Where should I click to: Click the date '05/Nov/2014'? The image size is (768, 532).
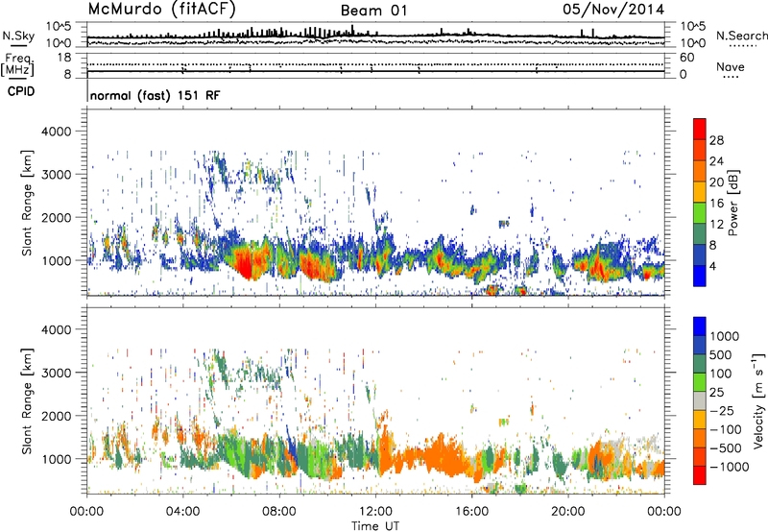tap(613, 10)
